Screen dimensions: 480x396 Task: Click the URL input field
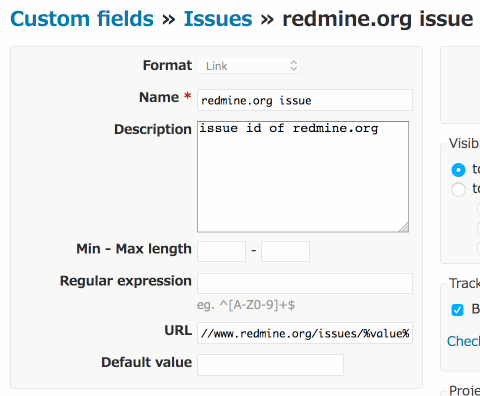coord(305,333)
